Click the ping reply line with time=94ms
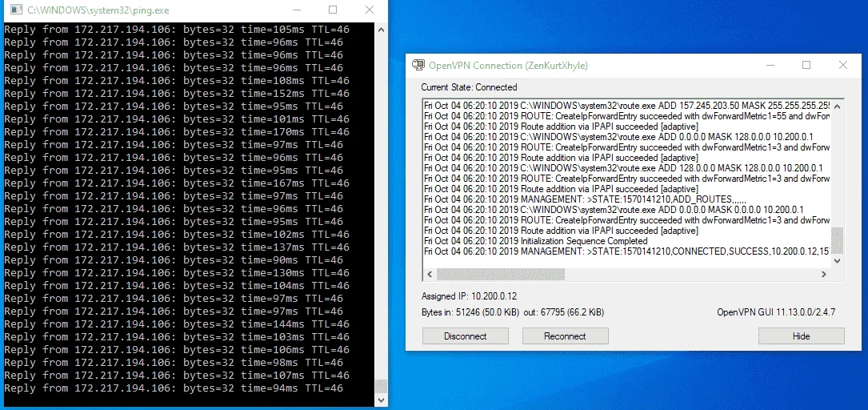 point(174,388)
